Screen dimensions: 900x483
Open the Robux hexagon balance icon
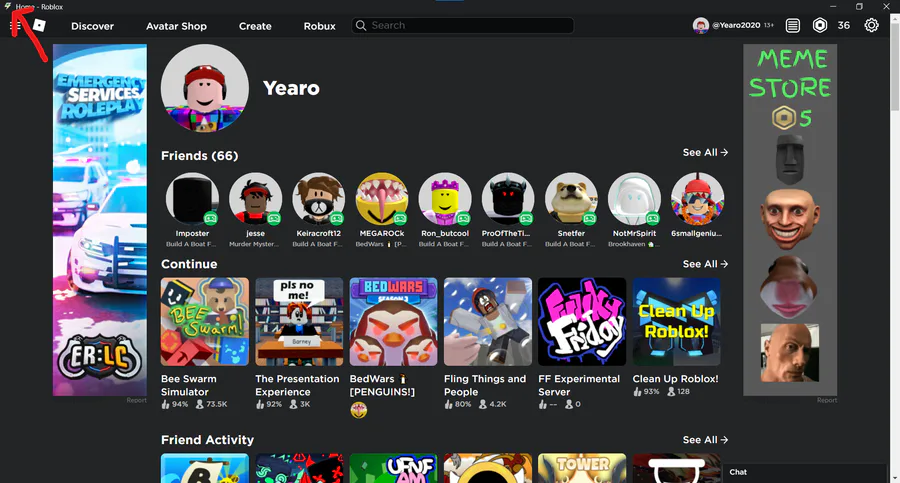coord(820,25)
